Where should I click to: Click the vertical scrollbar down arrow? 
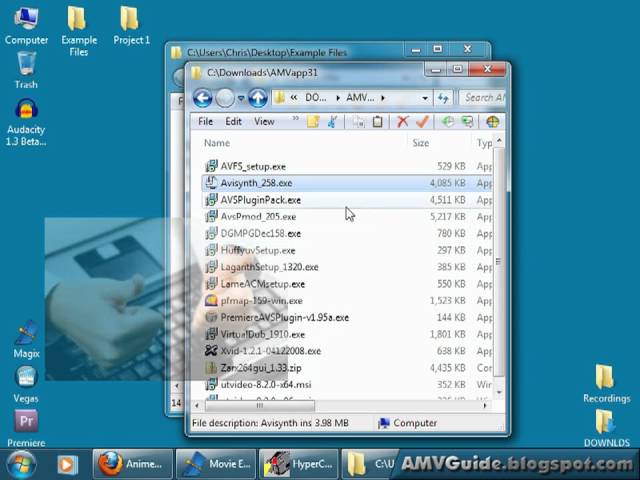[x=499, y=392]
